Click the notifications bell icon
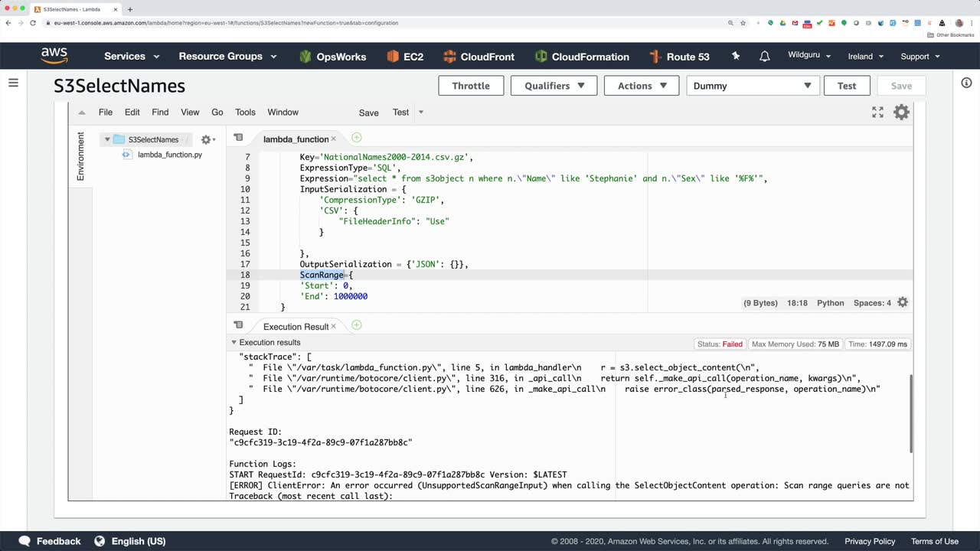Screen dimensions: 980x551 [x=764, y=57]
